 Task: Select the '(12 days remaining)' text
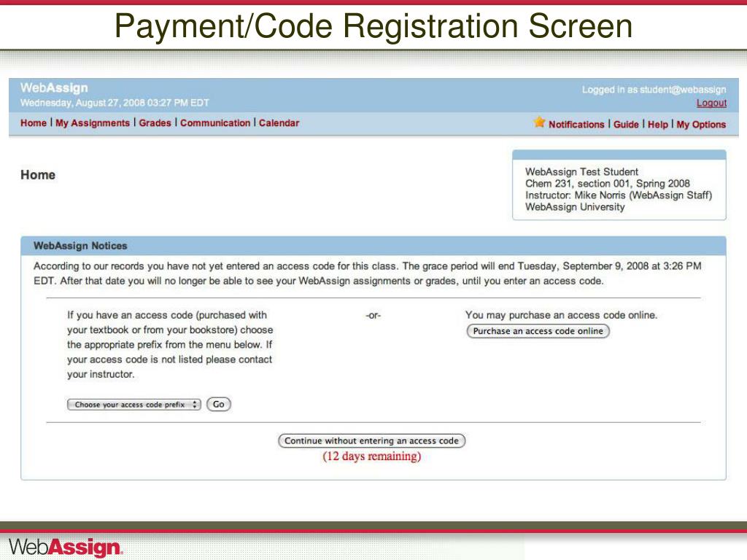coord(371,456)
